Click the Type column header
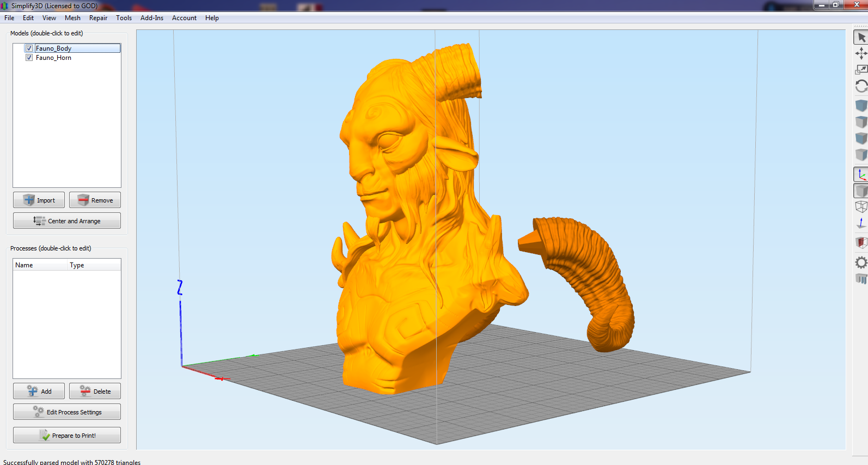Image resolution: width=868 pixels, height=465 pixels. pos(94,265)
